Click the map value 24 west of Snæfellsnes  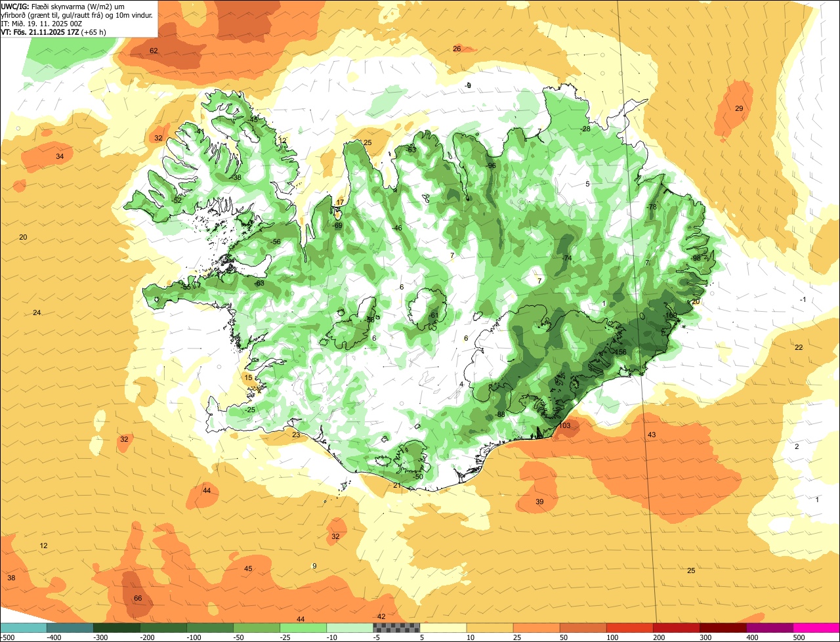(37, 312)
